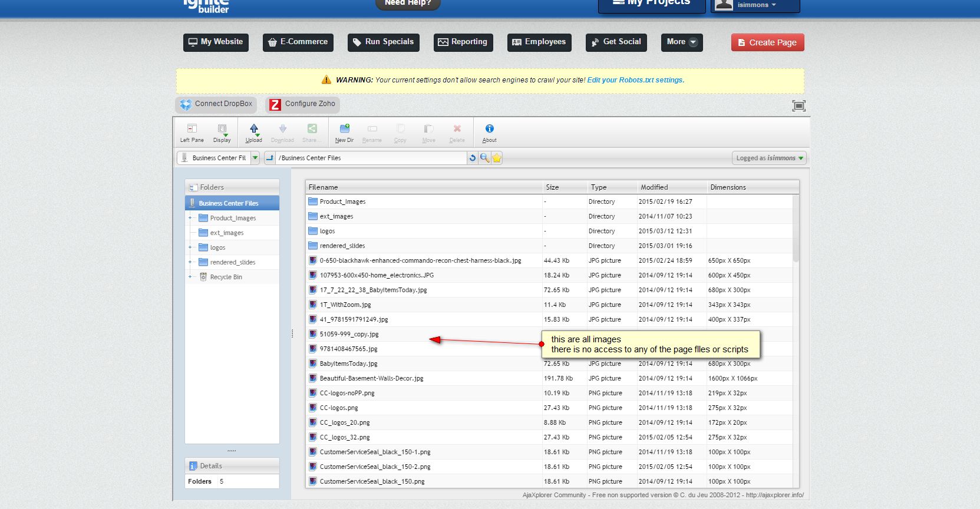Follow the Edit your Robots.txt settings link
This screenshot has width=980, height=509.
click(x=635, y=80)
